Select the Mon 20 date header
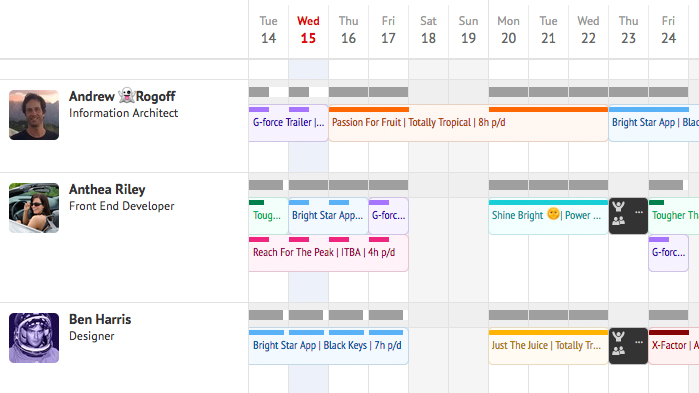Screen dimensions: 699x393 [508, 30]
